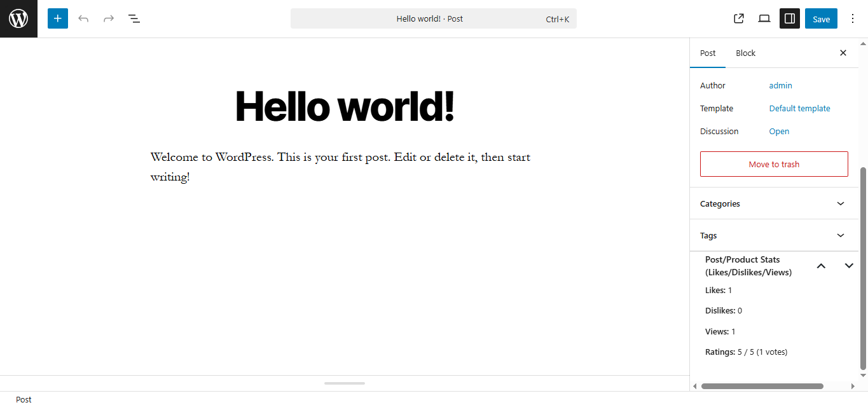This screenshot has width=868, height=405.
Task: Click the Views: 1 stat
Action: pyautogui.click(x=720, y=331)
